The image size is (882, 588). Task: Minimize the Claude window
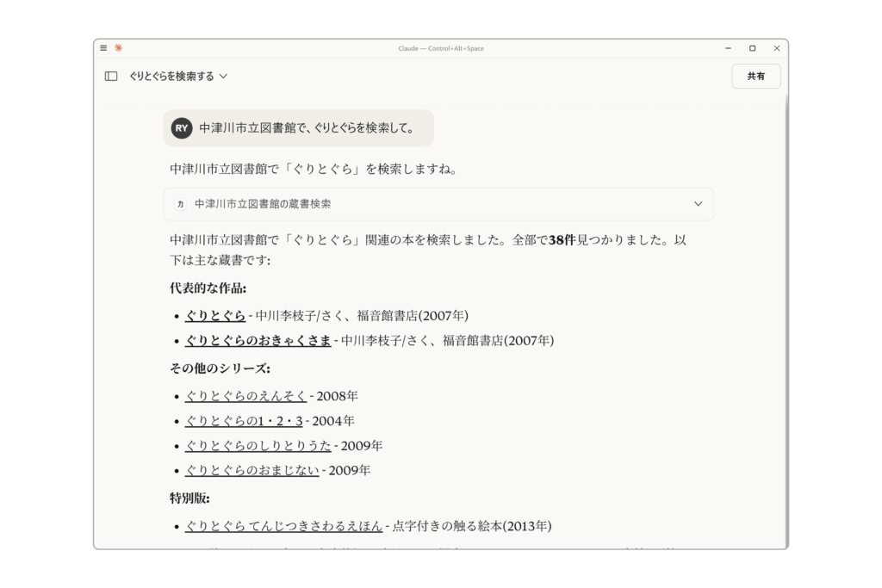click(729, 48)
